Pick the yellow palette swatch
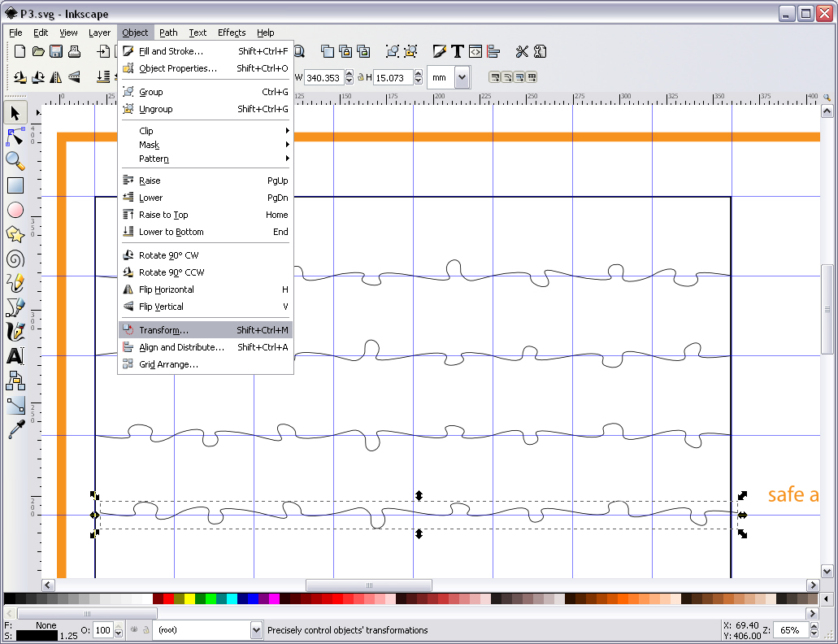Image resolution: width=838 pixels, height=644 pixels. point(189,598)
